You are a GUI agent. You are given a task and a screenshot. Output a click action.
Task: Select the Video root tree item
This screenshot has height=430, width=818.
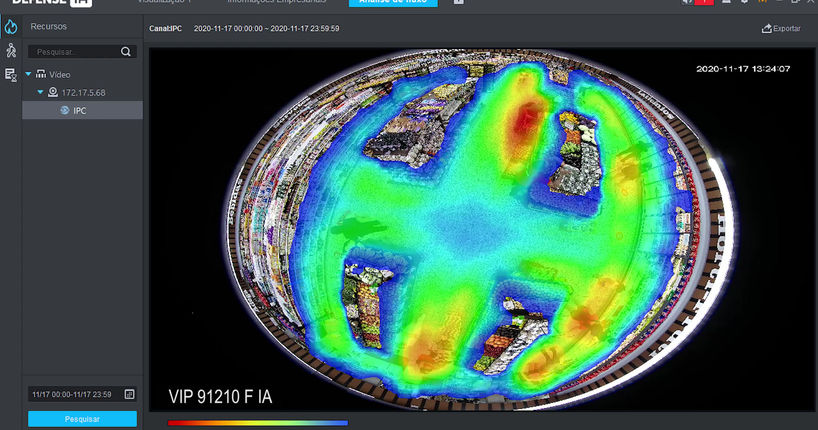(x=53, y=75)
